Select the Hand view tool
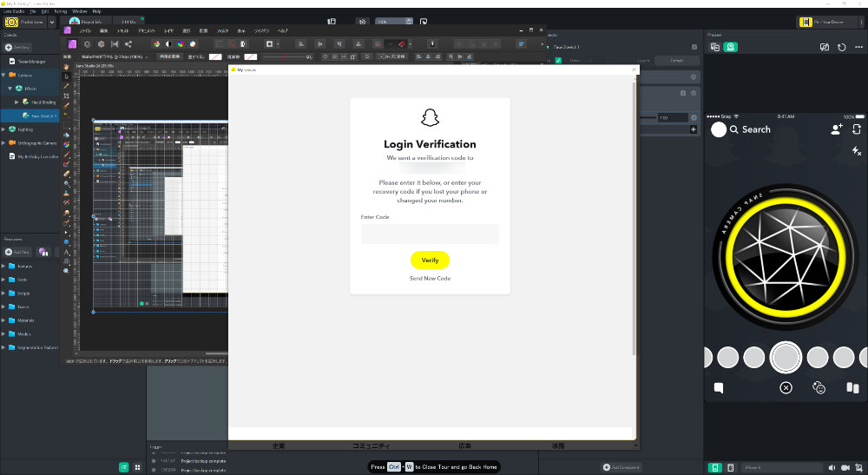 (x=67, y=67)
